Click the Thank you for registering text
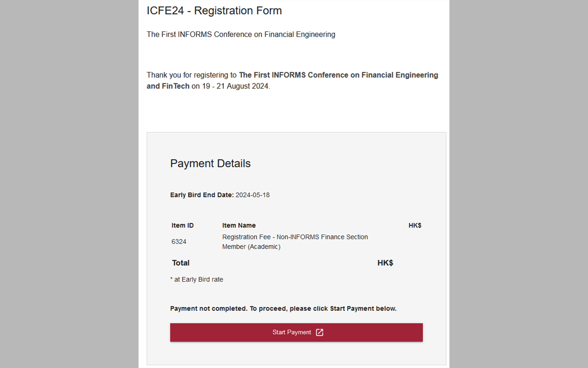588x368 pixels. (x=191, y=75)
